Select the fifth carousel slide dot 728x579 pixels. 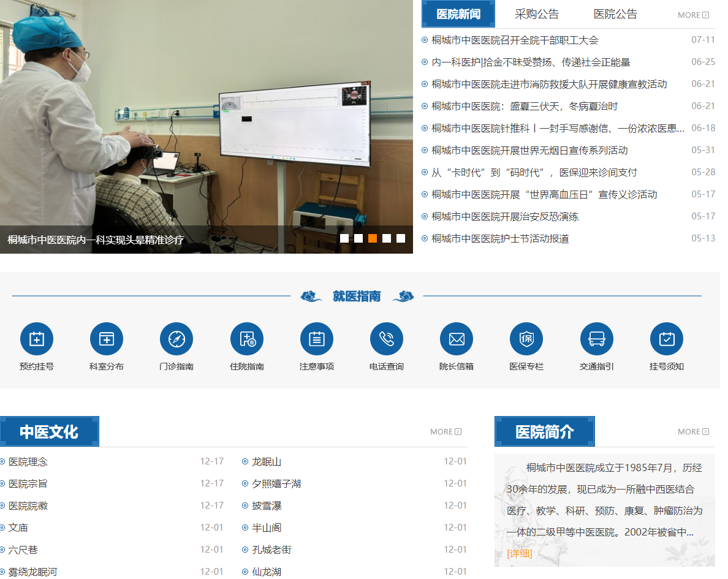401,238
